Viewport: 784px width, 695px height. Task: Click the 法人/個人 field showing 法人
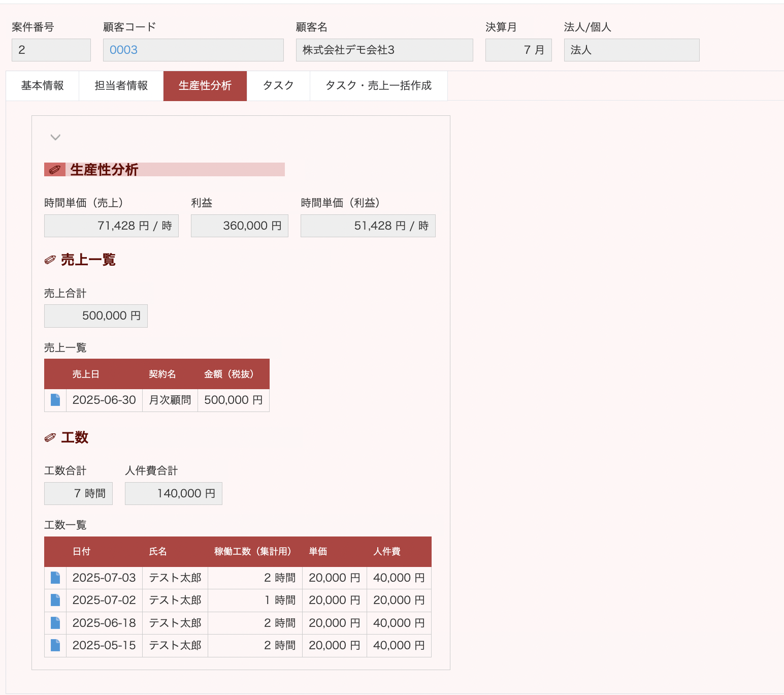(632, 50)
